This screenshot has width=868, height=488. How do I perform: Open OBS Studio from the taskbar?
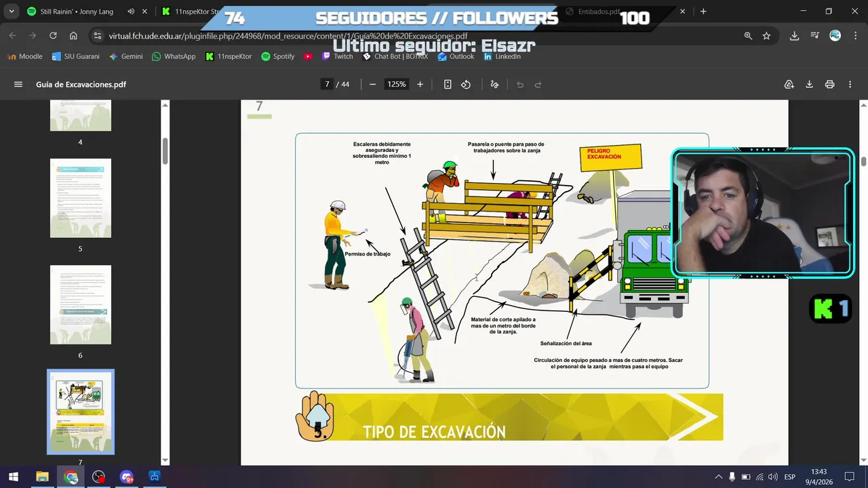tap(99, 476)
